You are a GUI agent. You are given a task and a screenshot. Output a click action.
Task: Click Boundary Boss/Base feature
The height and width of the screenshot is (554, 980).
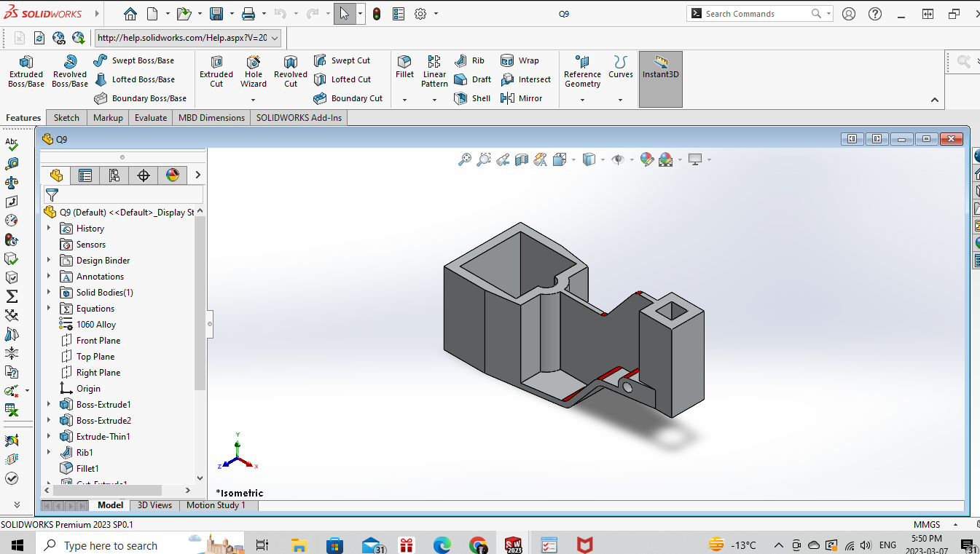click(x=141, y=98)
